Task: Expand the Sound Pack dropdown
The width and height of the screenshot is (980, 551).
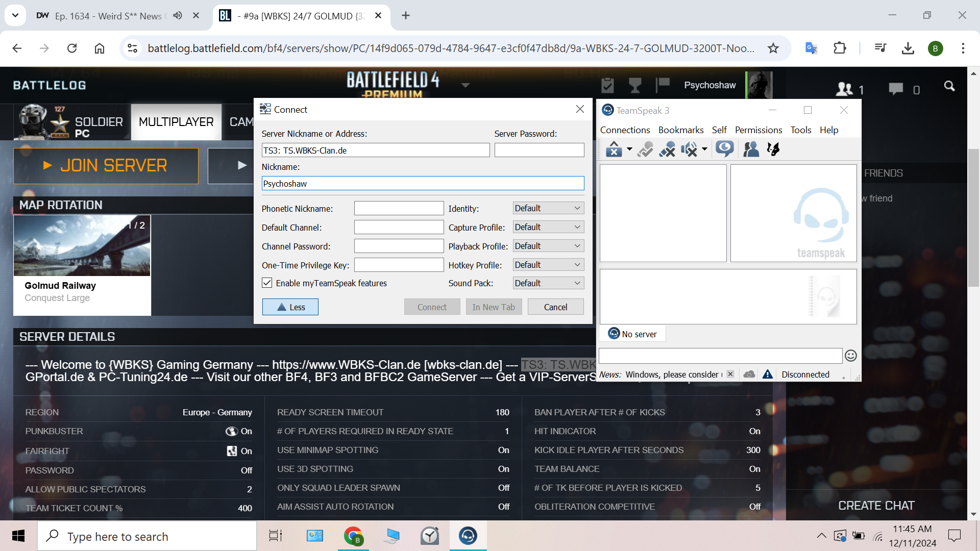Action: [548, 283]
